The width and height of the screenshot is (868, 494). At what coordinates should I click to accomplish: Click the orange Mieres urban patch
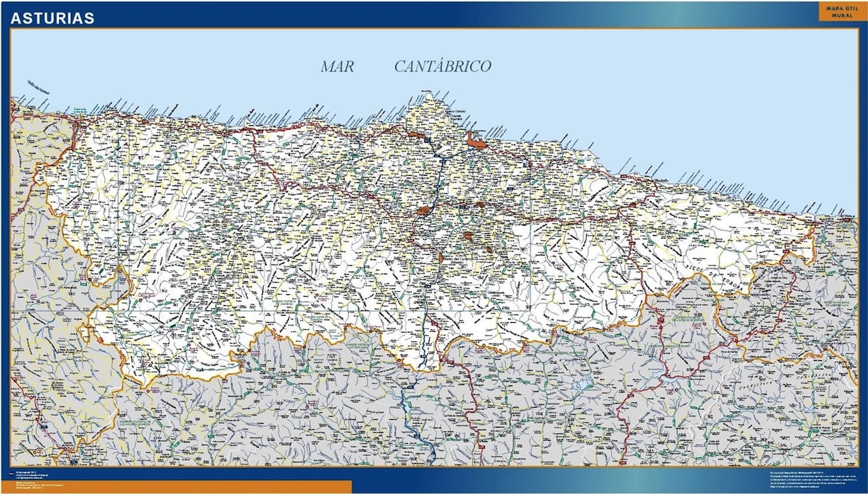(x=440, y=258)
